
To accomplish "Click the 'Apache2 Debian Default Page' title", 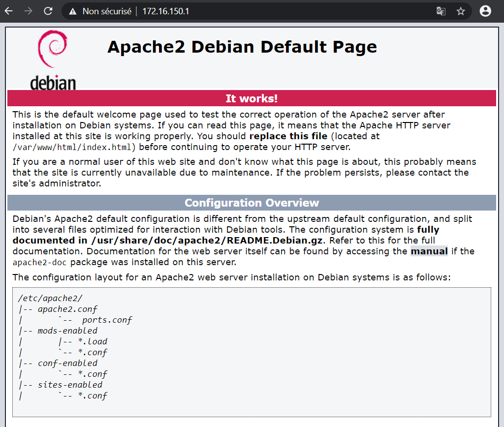I will [242, 47].
